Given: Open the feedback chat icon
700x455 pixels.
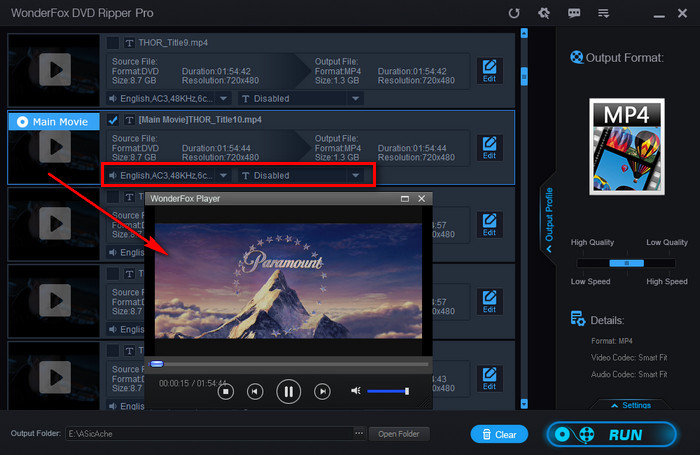Looking at the screenshot, I should click(574, 13).
